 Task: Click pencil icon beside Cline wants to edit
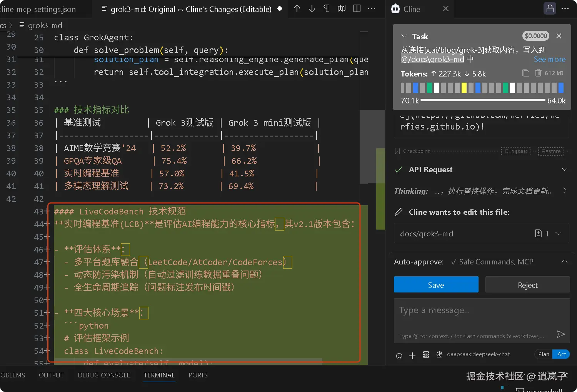(399, 212)
